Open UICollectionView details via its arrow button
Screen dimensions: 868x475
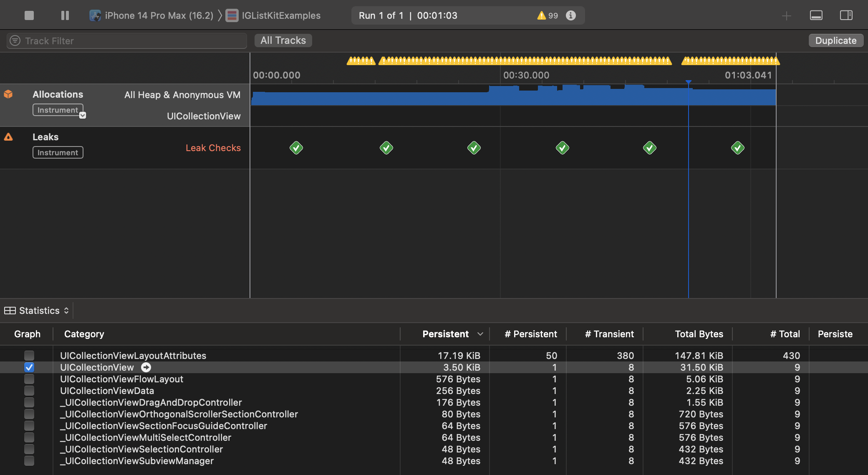pos(146,367)
